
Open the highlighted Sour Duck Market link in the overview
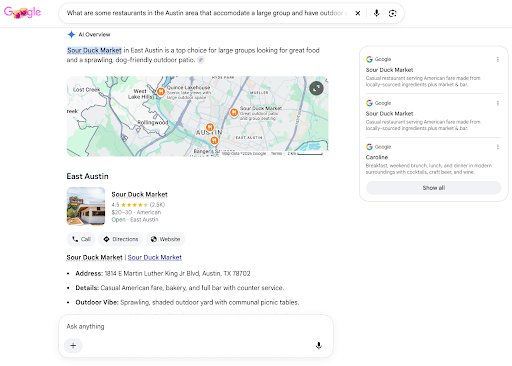[x=94, y=50]
